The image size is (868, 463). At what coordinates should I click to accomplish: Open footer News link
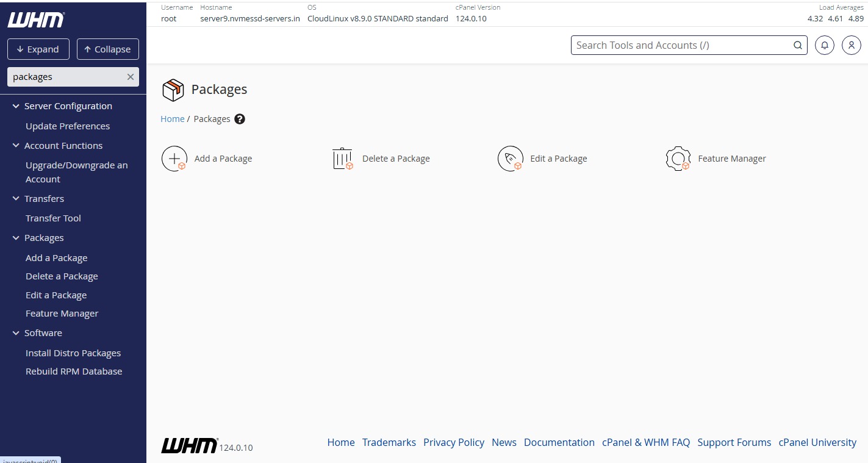[504, 443]
